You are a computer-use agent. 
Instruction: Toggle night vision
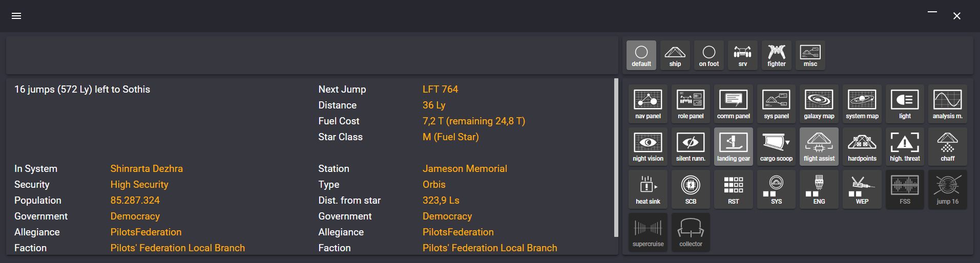click(x=648, y=146)
